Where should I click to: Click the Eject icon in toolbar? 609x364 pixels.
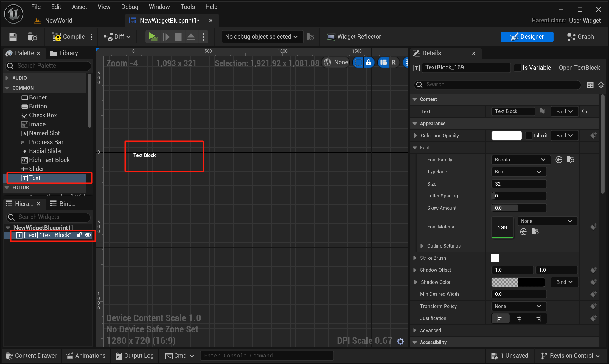click(x=191, y=37)
